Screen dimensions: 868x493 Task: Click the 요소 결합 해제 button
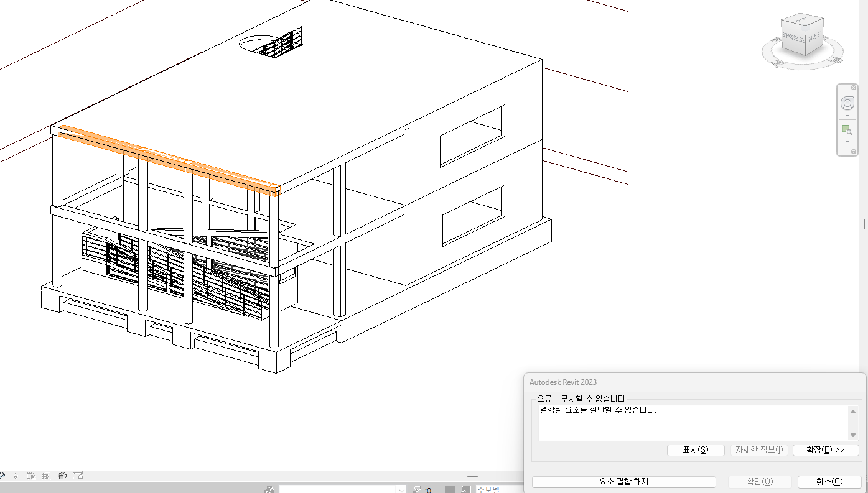tap(623, 482)
